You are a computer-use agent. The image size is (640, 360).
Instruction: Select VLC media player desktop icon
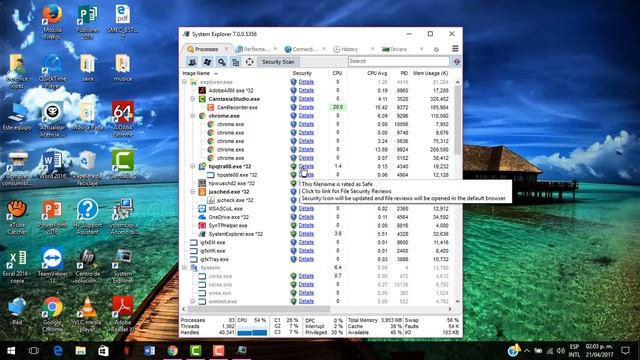coord(87,314)
